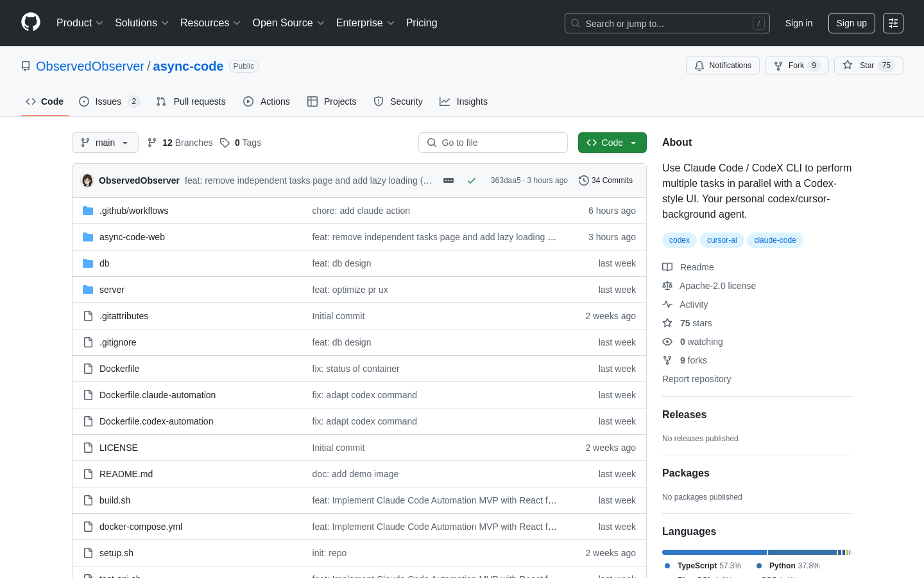The width and height of the screenshot is (924, 578).
Task: Fork the repository with Fork button
Action: pos(797,66)
